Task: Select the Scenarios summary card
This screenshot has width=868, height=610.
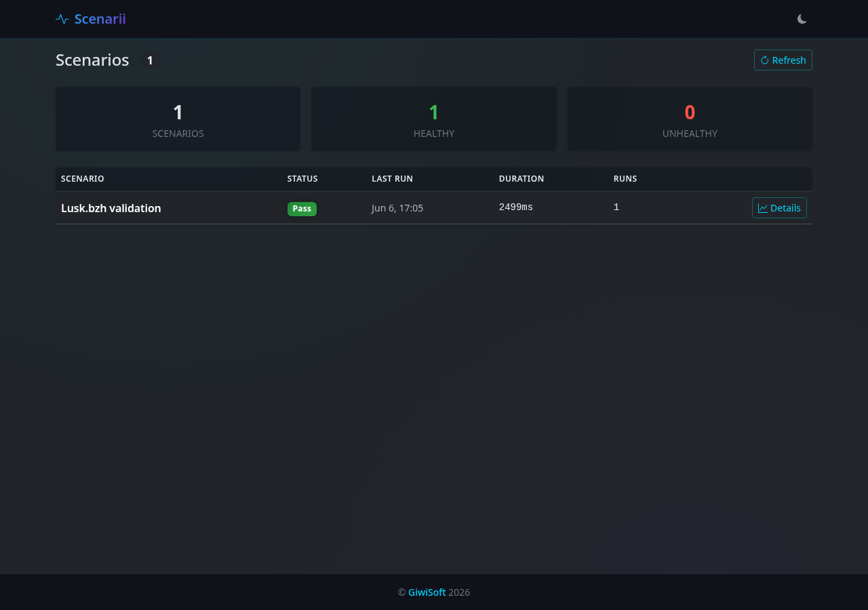Action: coord(178,119)
